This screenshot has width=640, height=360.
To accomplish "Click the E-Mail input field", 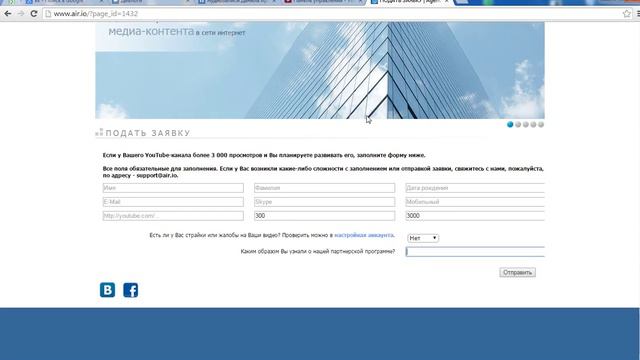I will pos(173,202).
